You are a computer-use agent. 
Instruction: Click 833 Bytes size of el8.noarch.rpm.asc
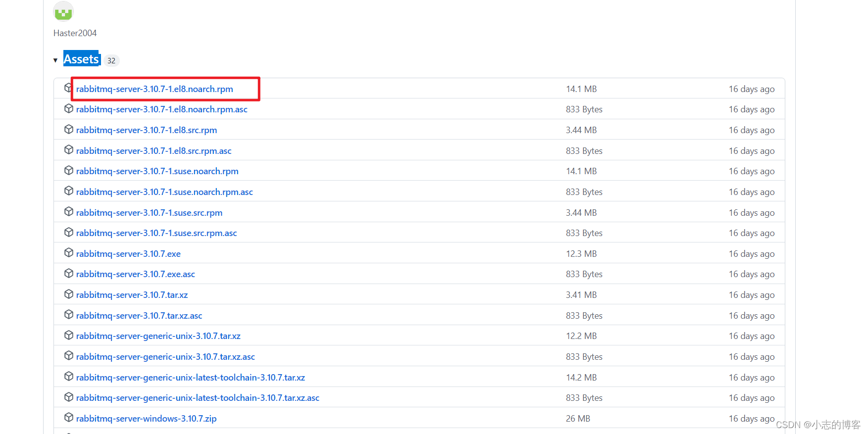(x=584, y=109)
